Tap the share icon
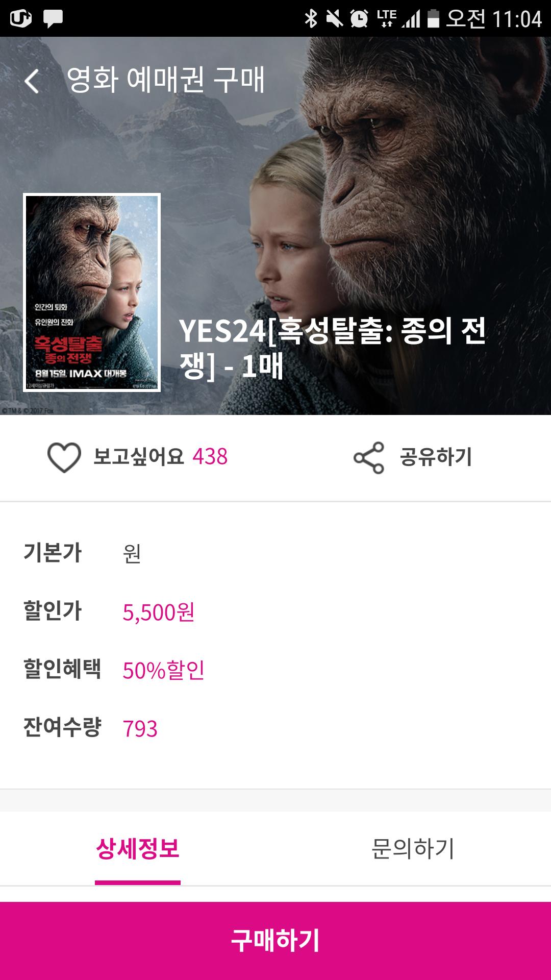This screenshot has height=980, width=551. (x=369, y=457)
